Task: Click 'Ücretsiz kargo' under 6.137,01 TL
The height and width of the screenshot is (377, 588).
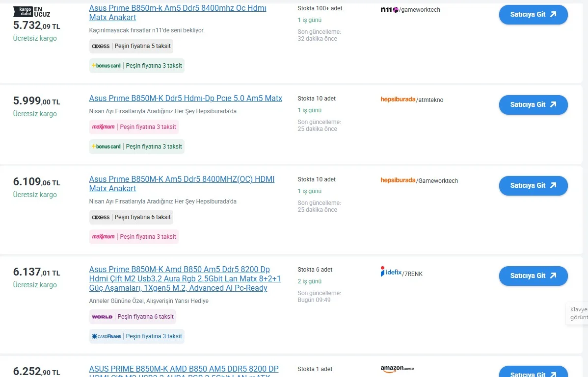Action: 35,285
